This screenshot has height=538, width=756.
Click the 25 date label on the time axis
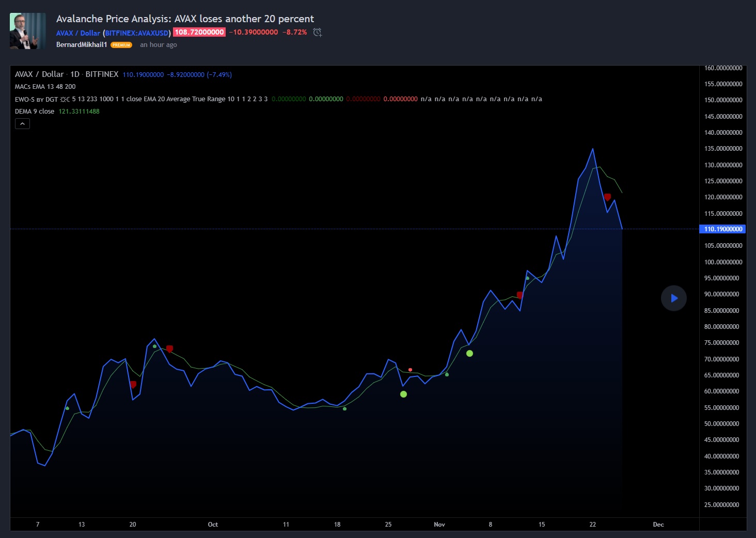pyautogui.click(x=388, y=525)
